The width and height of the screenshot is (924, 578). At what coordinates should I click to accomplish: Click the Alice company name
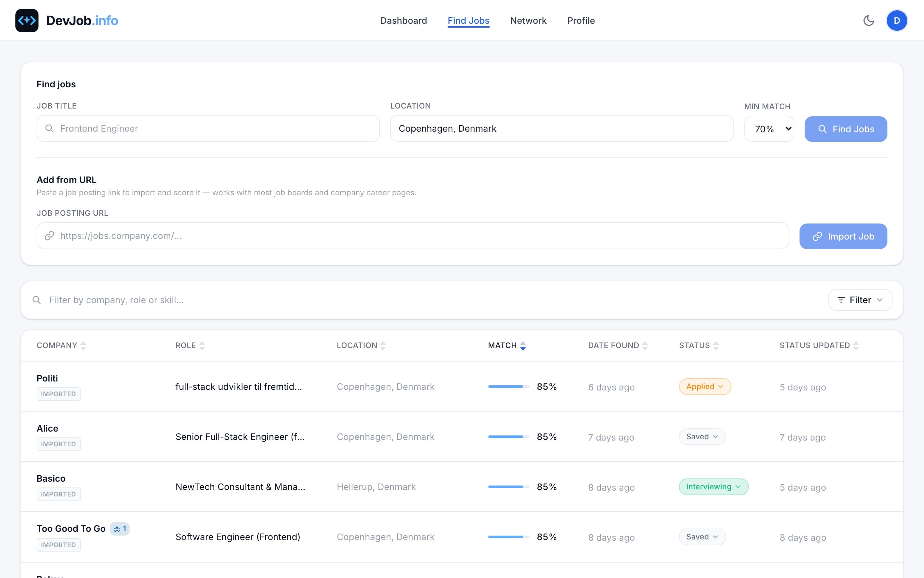[47, 428]
